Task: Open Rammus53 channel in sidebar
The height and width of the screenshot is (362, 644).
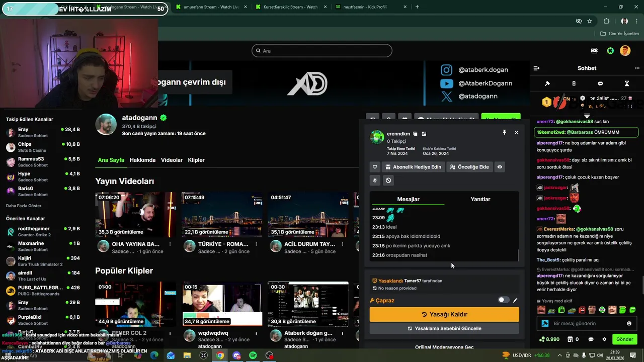Action: tap(43, 162)
